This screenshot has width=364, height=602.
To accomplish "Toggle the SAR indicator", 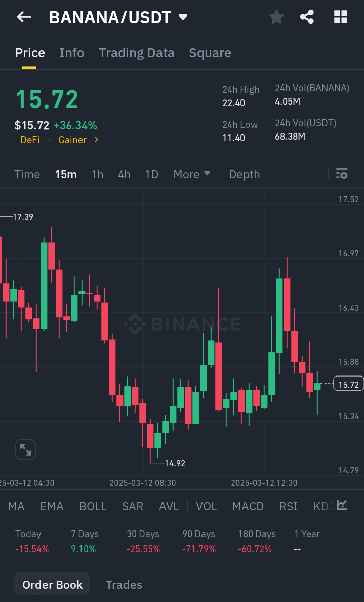I will click(x=132, y=506).
